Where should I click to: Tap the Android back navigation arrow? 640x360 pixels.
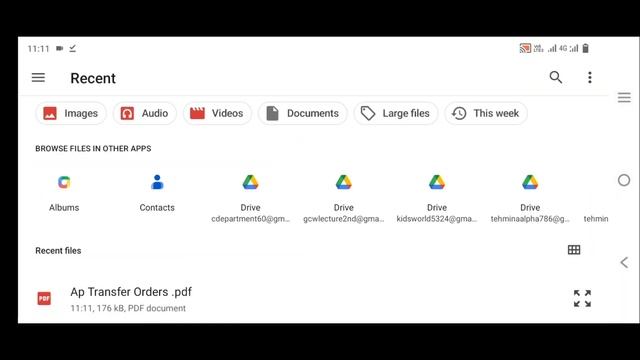click(624, 262)
